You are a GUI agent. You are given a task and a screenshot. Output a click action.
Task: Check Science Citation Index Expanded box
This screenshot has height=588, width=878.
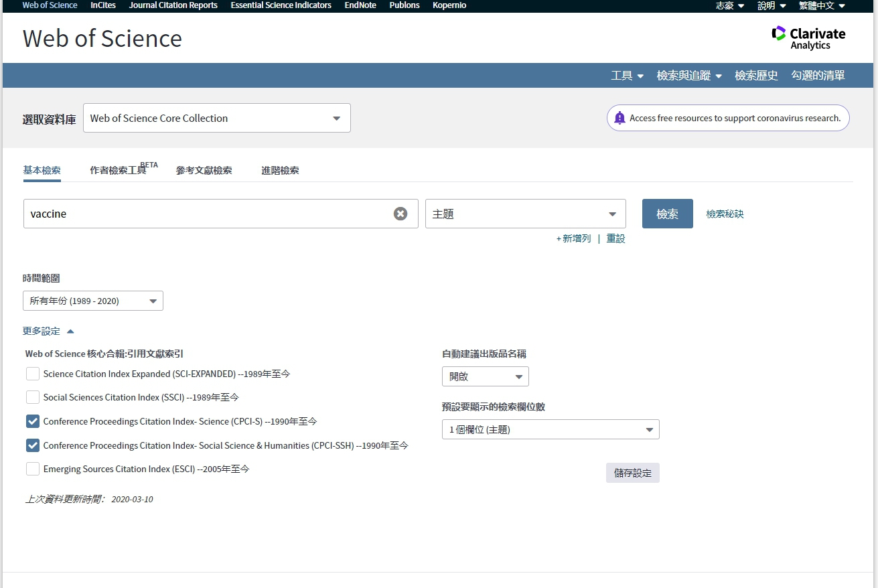[33, 374]
